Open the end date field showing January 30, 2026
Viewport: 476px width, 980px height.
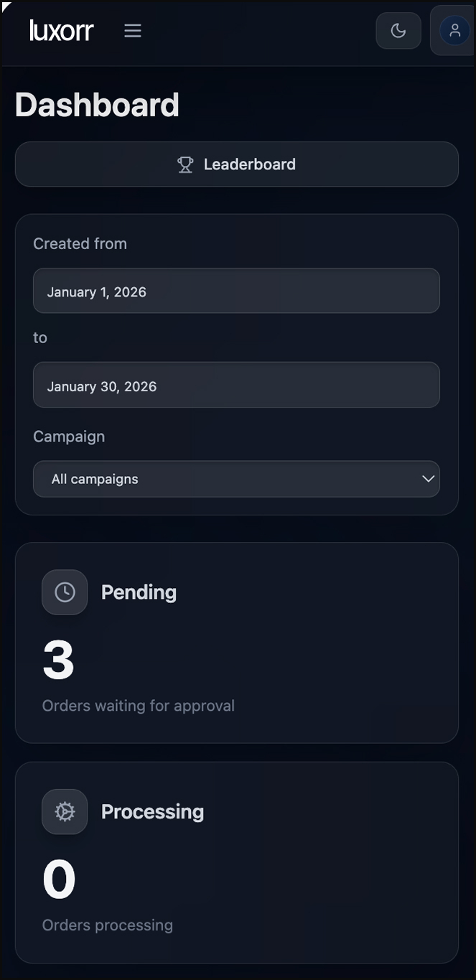coord(236,386)
